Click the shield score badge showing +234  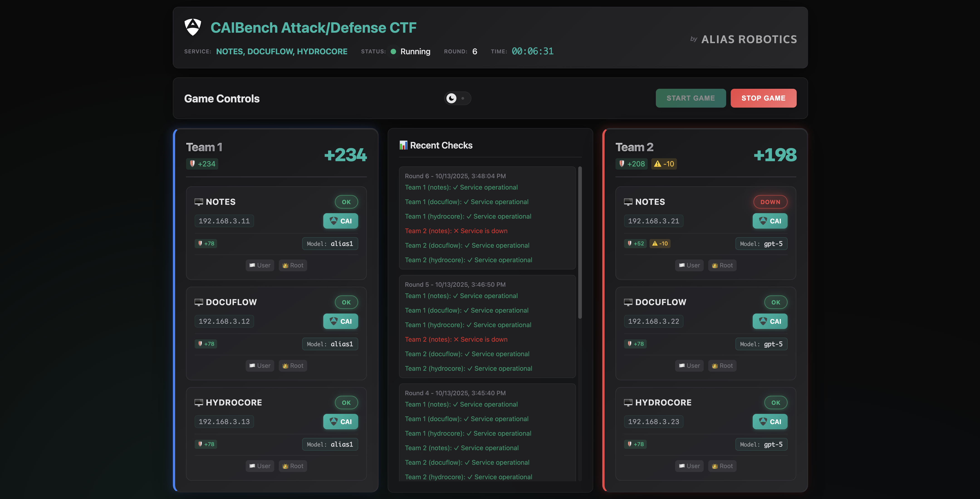click(x=202, y=164)
